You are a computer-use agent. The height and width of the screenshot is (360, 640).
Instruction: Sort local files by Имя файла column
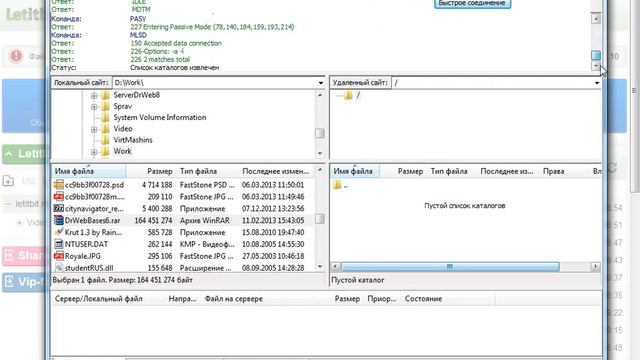(x=89, y=171)
